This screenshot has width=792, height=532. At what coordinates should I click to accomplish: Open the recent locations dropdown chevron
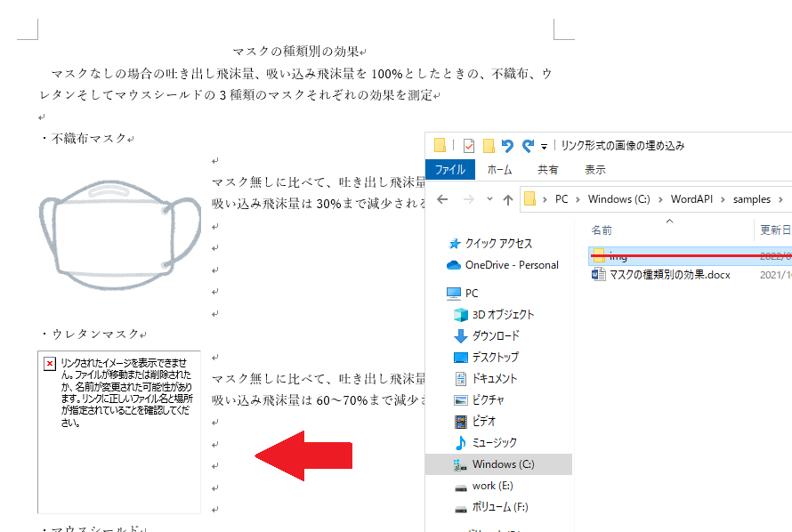click(488, 199)
